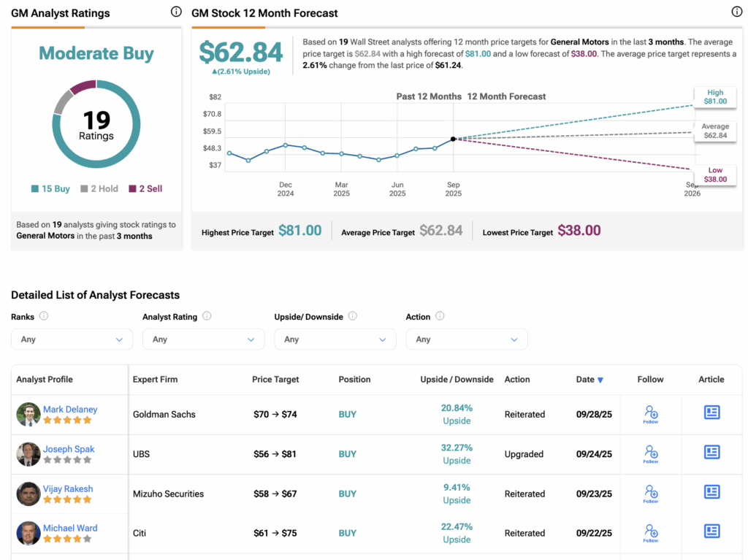Image resolution: width=748 pixels, height=560 pixels.
Task: Click info icon next to Action filter label
Action: [x=440, y=315]
